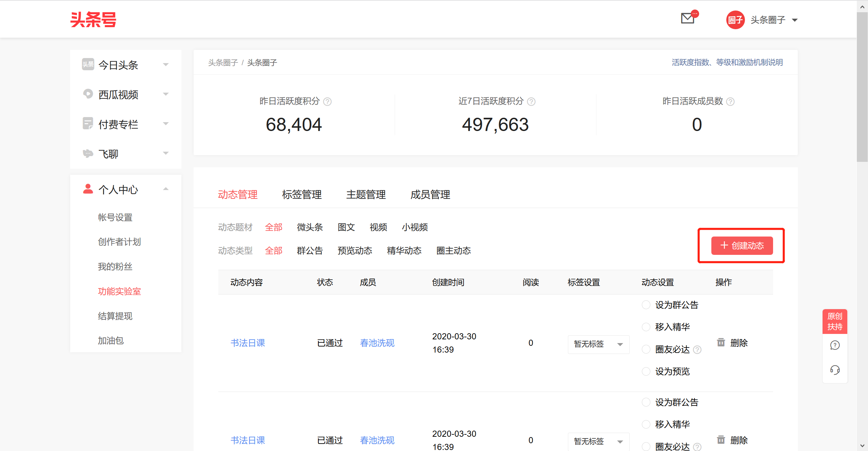Viewport: 868px width, 451px height.
Task: Click the 西瓜视频 sidebar icon
Action: (x=88, y=94)
